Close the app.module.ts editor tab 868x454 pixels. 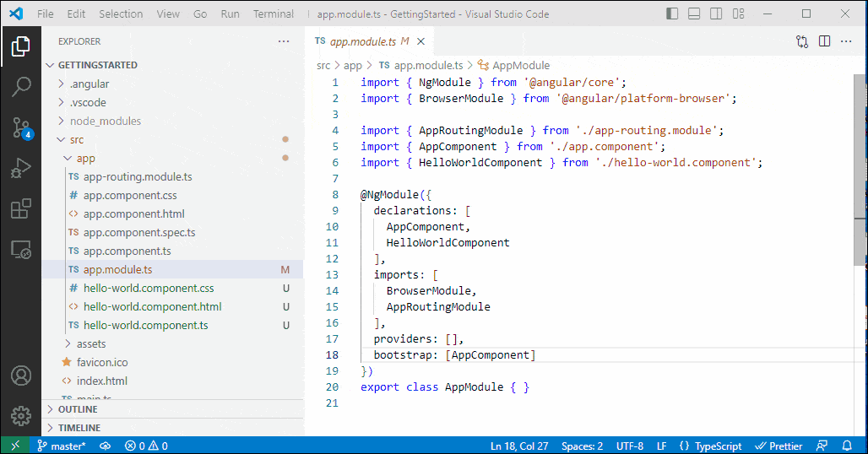click(x=420, y=41)
